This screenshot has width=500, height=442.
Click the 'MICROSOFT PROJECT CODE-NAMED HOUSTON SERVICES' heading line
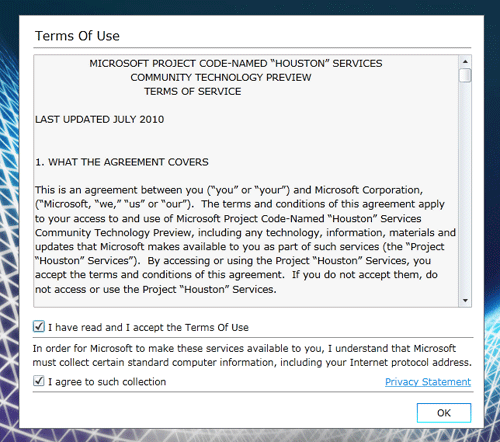click(236, 63)
